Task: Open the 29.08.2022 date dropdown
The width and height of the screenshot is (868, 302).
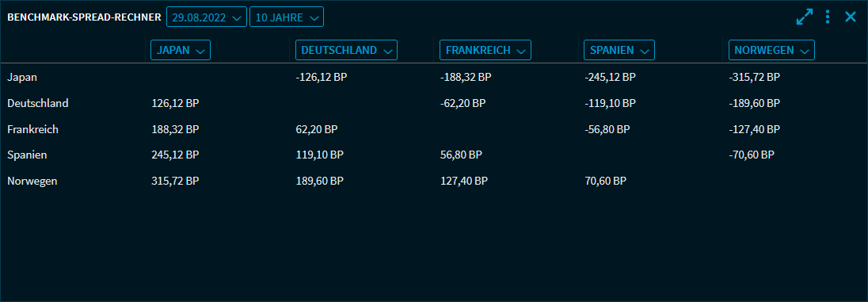Action: 207,17
